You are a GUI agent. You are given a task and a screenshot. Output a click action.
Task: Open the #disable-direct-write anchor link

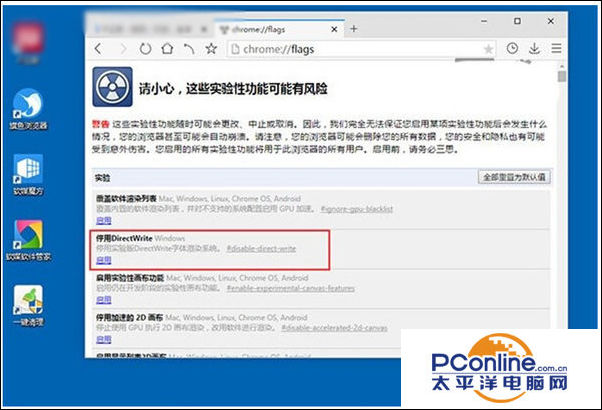[x=261, y=249]
